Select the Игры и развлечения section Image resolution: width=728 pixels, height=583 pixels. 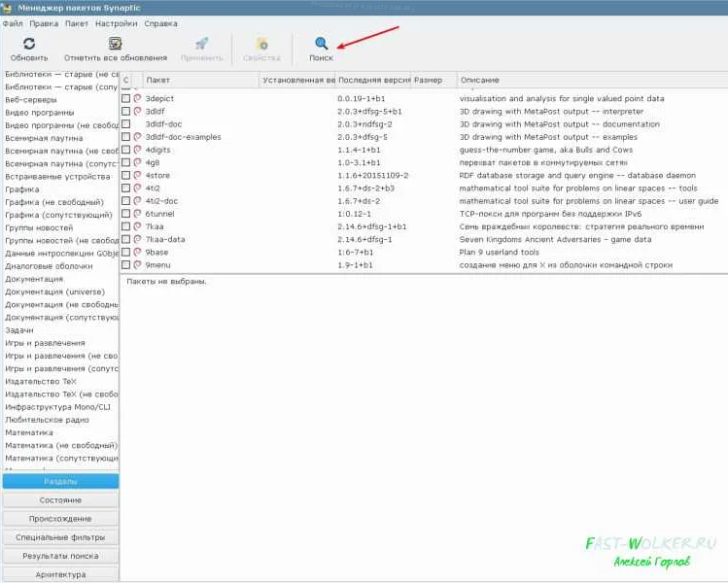click(45, 343)
